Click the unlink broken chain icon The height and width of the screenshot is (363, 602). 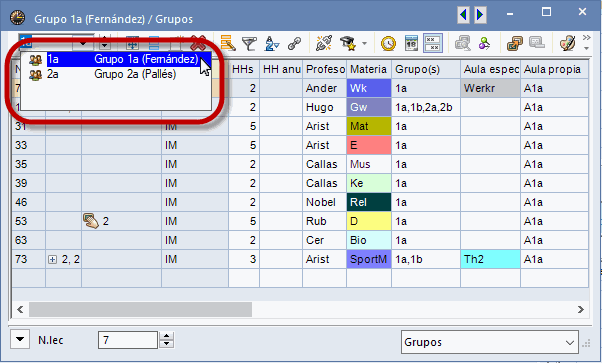pyautogui.click(x=324, y=44)
